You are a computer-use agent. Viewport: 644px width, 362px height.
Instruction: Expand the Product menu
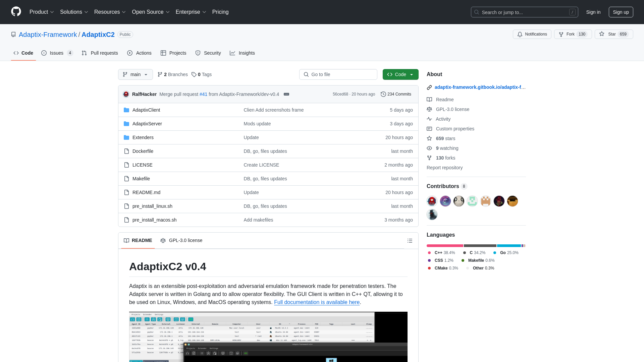point(42,12)
